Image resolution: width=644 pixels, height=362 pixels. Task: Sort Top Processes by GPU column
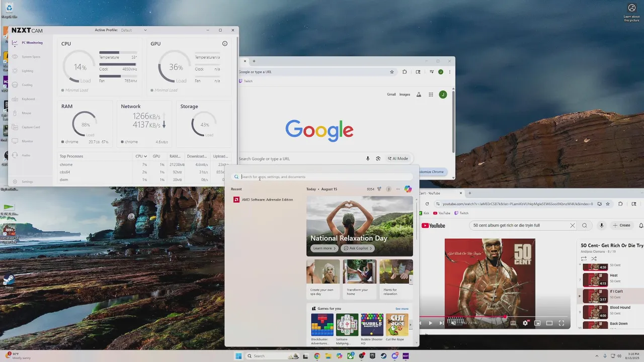(x=156, y=156)
